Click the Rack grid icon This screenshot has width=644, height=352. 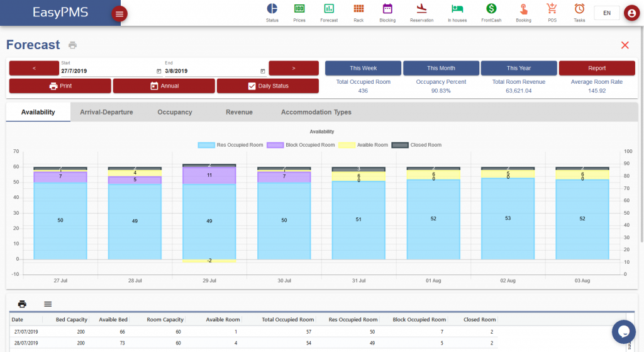pos(358,9)
